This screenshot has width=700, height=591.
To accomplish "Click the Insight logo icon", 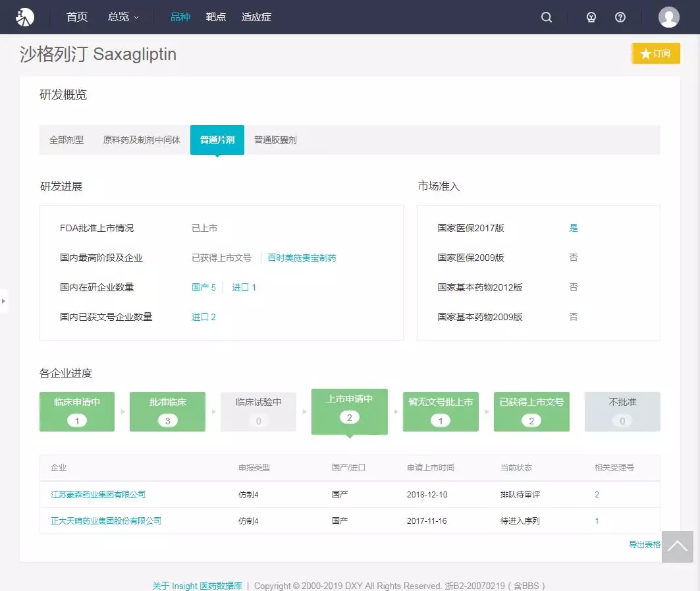I will point(25,17).
